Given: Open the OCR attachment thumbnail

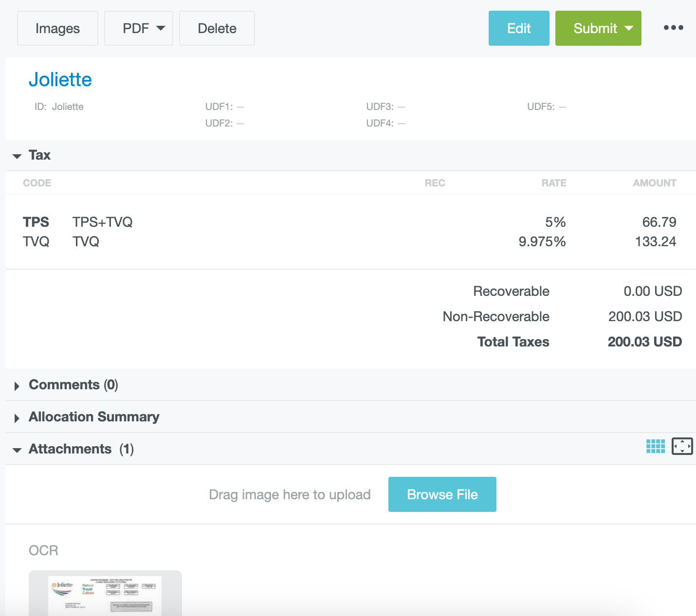Looking at the screenshot, I should (105, 593).
